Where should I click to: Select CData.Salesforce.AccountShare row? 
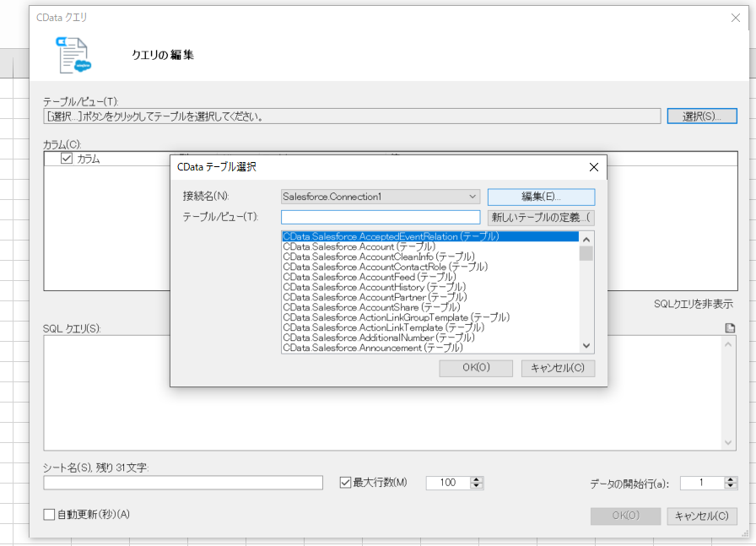click(x=430, y=307)
